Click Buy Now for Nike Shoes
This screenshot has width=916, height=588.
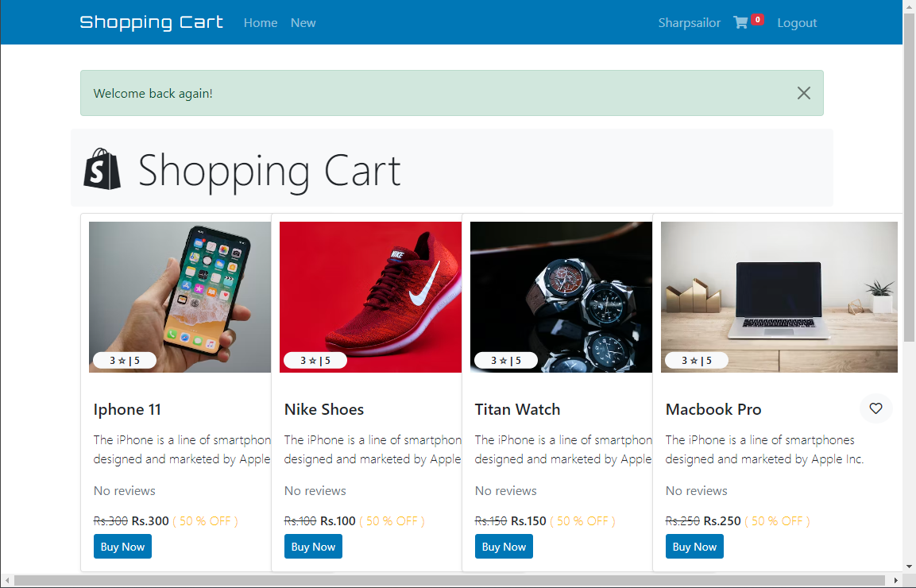tap(313, 546)
